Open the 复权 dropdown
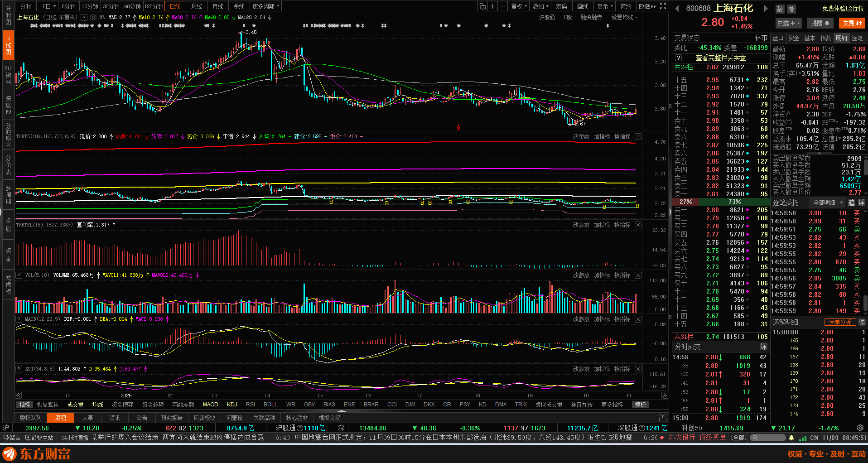This screenshot has width=868, height=463. [x=519, y=6]
